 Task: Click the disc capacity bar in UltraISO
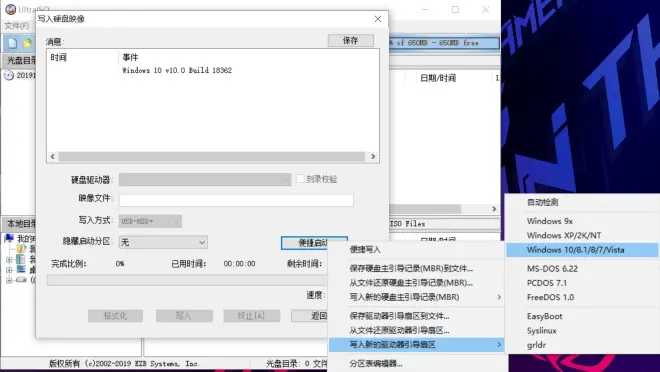pos(444,43)
